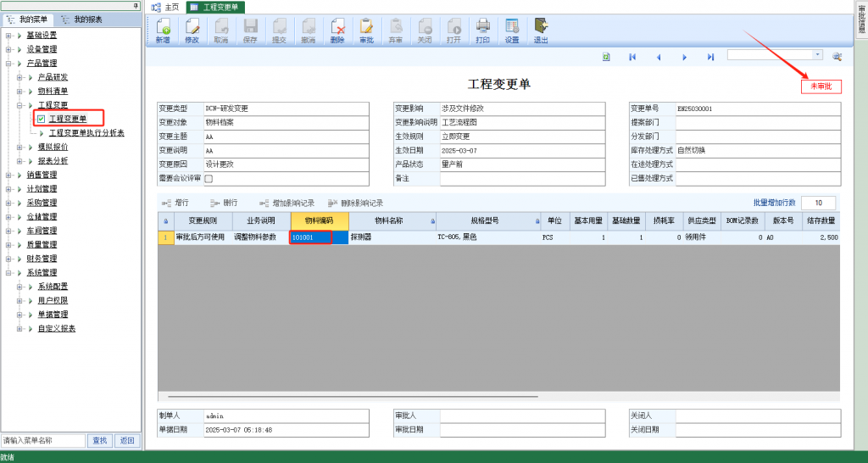Expand the 基础设置 tree node
Image resolution: width=868 pixels, height=463 pixels.
coord(8,36)
